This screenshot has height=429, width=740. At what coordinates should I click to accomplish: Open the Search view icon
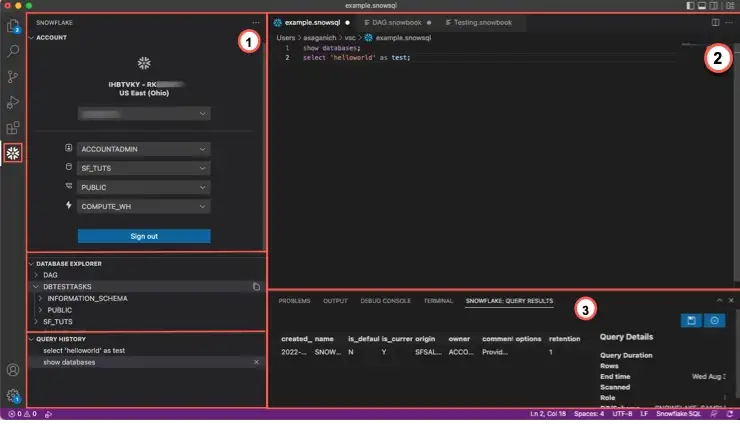tap(13, 51)
